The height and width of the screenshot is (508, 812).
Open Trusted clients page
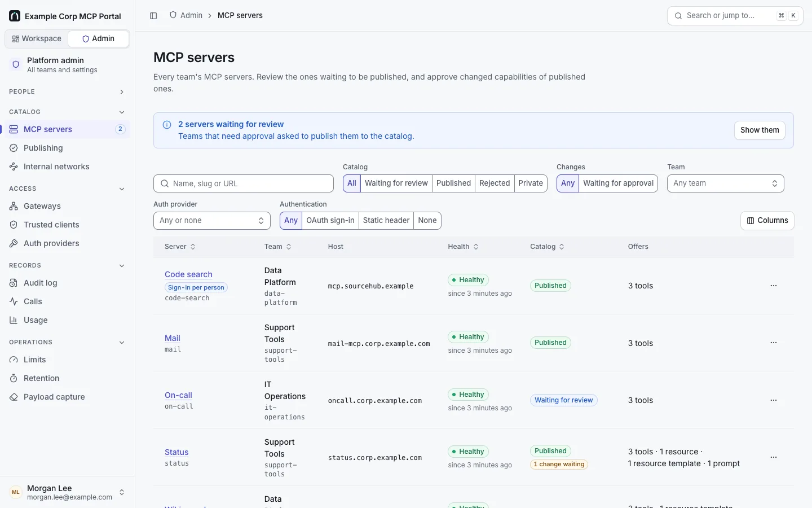coord(67,225)
